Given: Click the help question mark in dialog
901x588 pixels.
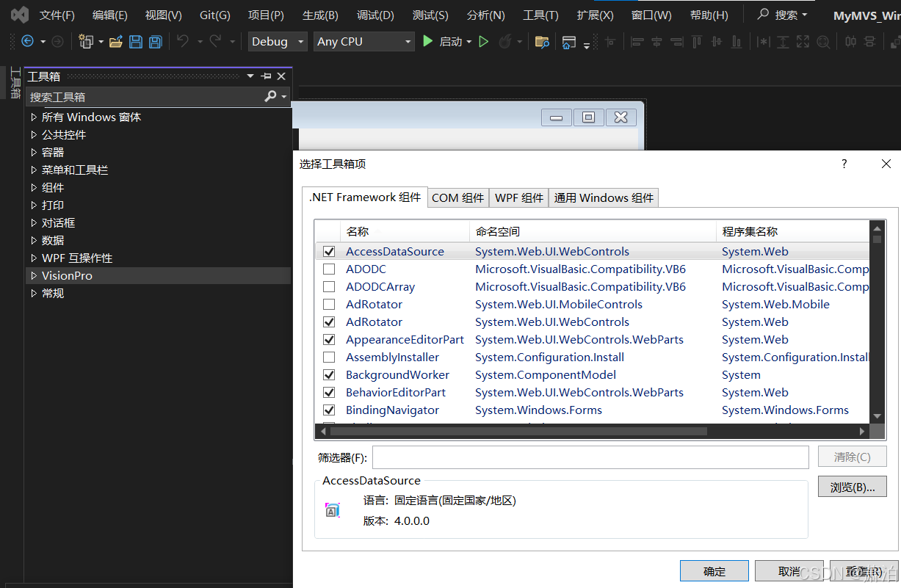Looking at the screenshot, I should coord(844,164).
